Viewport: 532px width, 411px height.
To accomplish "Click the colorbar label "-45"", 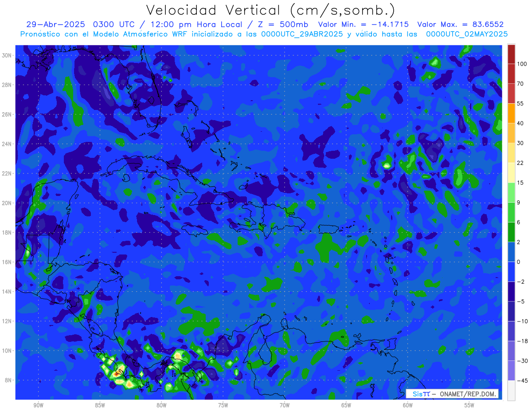I will 522,380.
